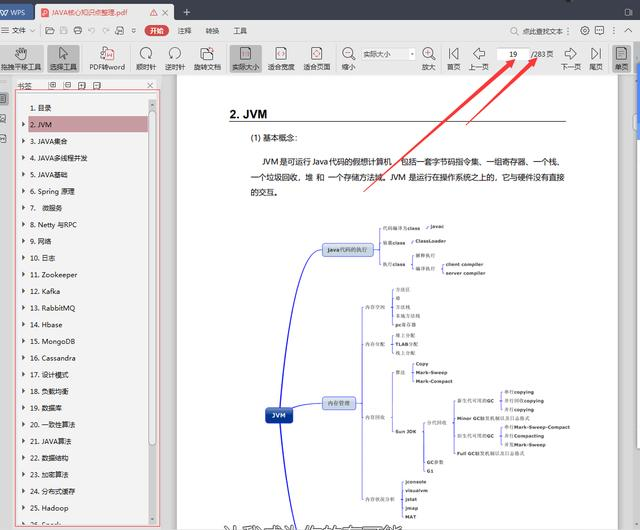Select the 16. Cassandra bookmark
This screenshot has height=530, width=640.
[52, 358]
